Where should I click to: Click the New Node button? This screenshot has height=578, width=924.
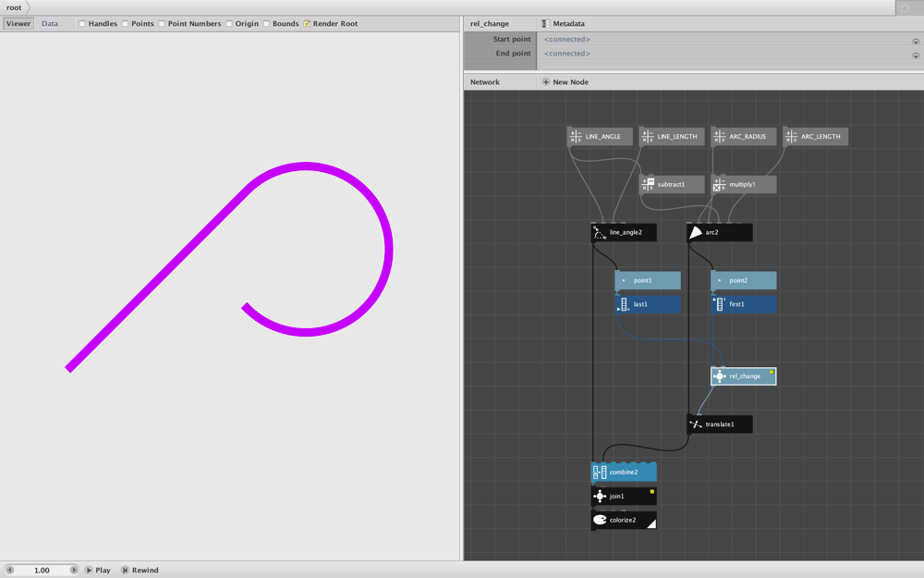pos(565,82)
